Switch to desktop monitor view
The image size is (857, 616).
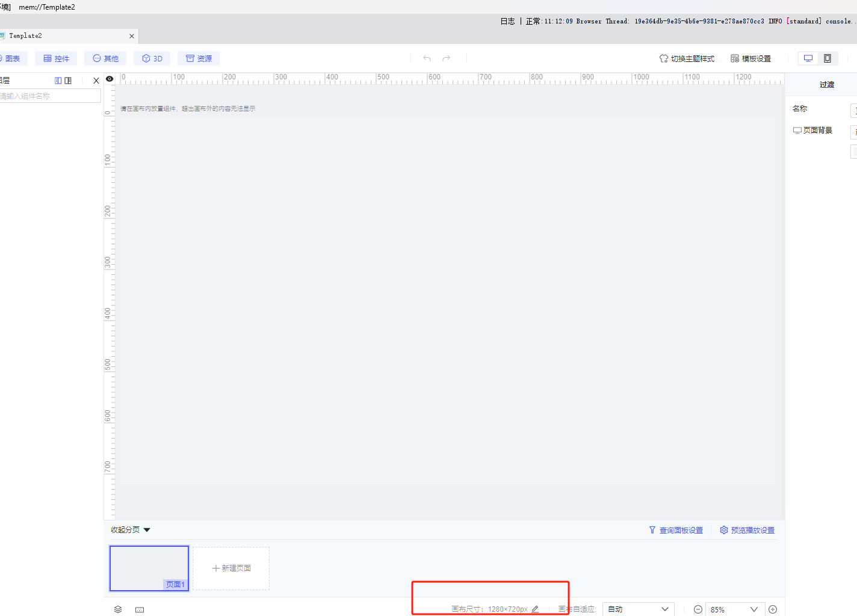[808, 58]
